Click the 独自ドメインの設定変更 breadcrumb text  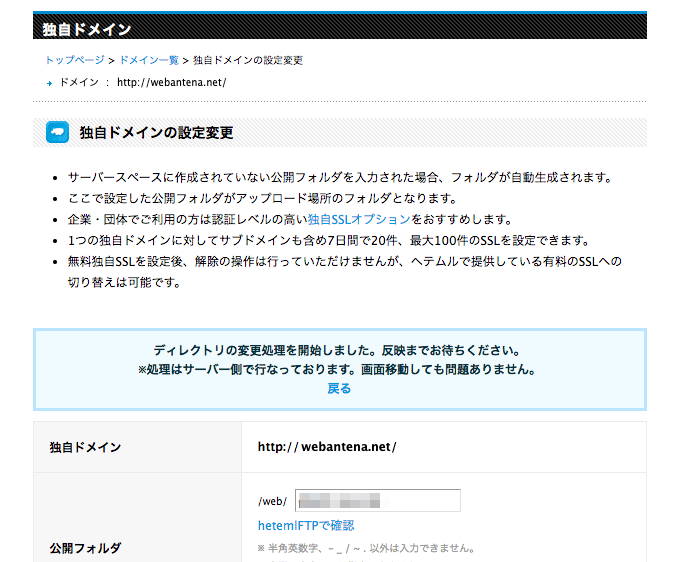pyautogui.click(x=248, y=60)
